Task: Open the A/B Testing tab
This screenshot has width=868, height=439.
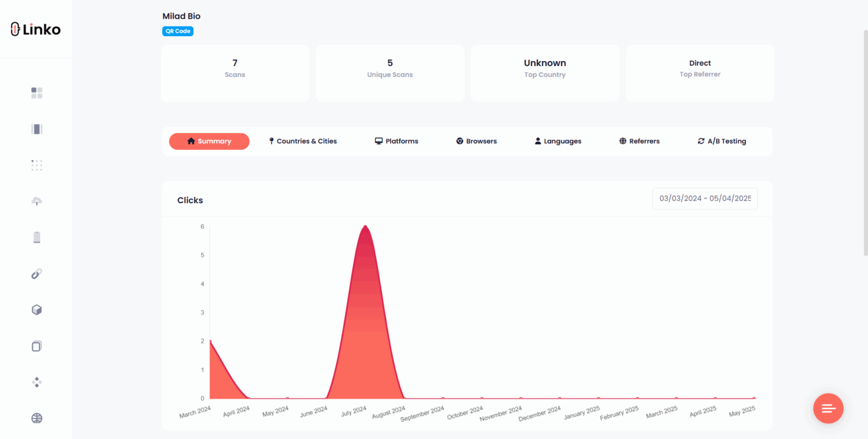Action: point(722,141)
